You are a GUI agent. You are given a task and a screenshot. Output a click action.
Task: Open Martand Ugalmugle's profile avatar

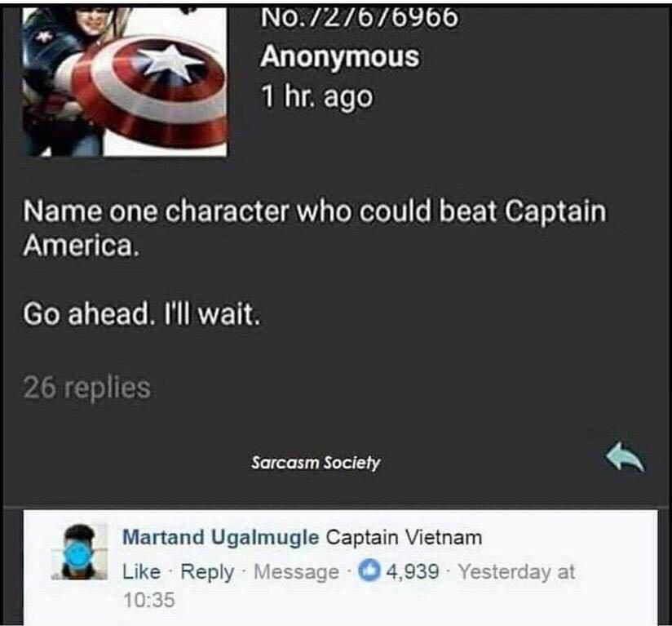79,553
